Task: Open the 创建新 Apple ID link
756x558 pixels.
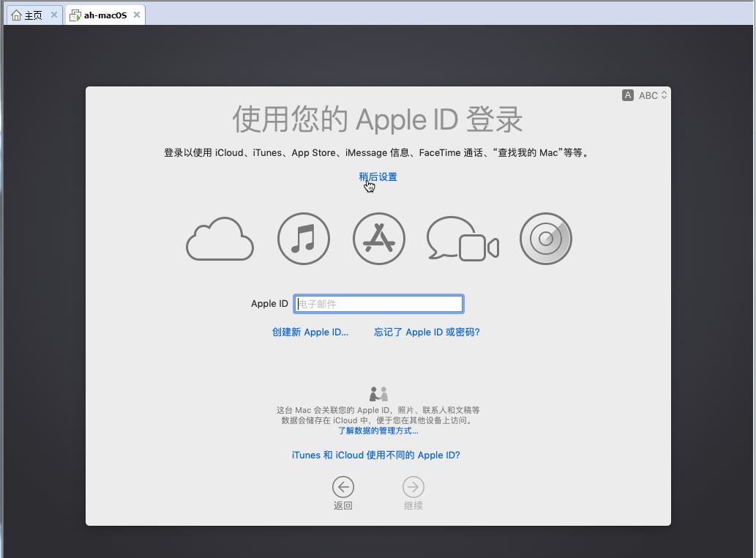Action: [x=310, y=332]
